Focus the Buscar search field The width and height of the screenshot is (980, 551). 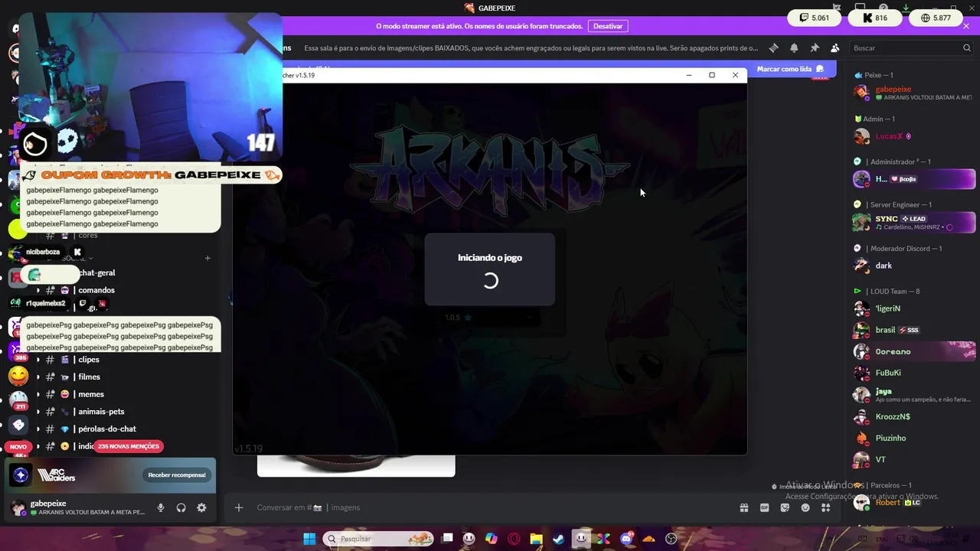coord(910,47)
